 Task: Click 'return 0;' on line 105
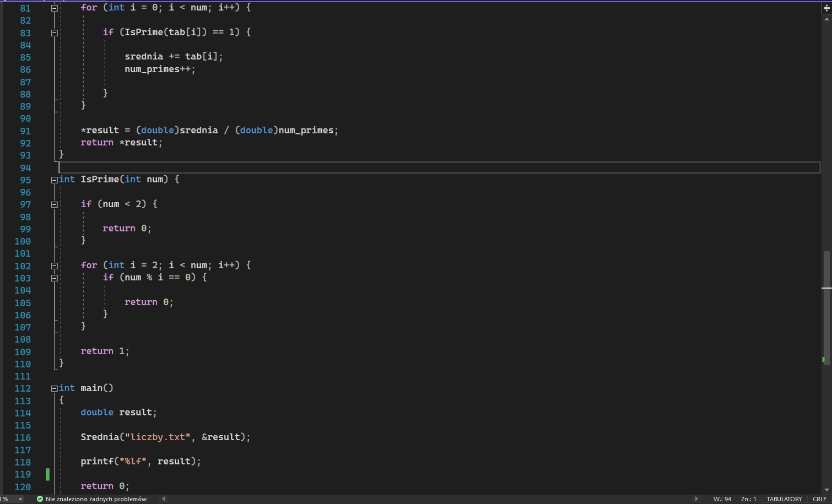coord(149,302)
